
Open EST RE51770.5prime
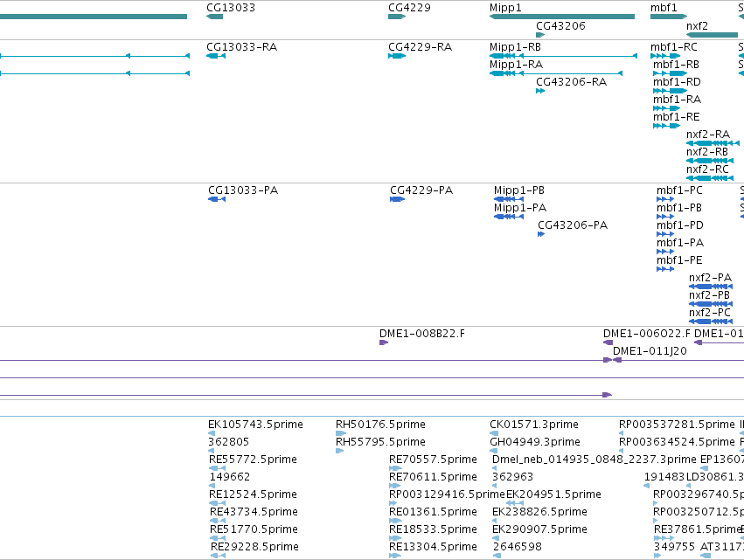pyautogui.click(x=253, y=529)
